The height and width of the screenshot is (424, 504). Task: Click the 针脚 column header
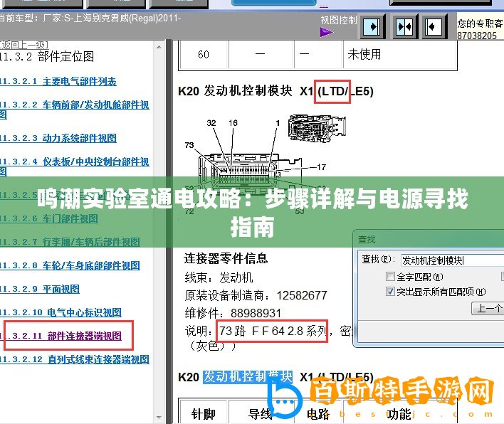[203, 414]
